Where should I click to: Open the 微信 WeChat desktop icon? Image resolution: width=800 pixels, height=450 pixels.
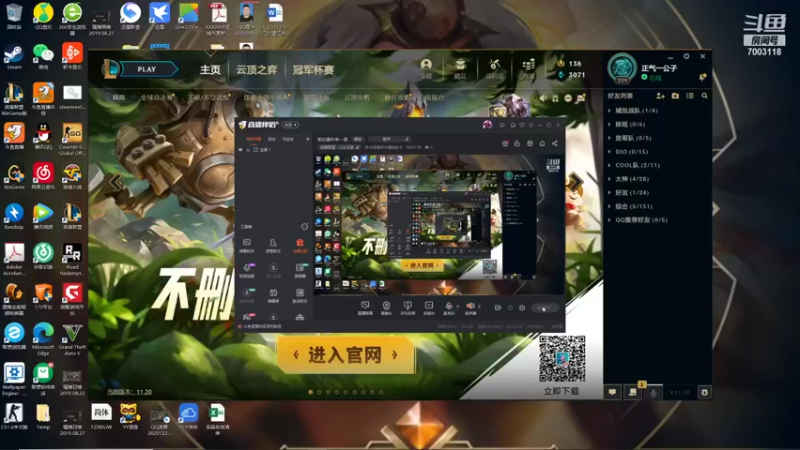coord(43,57)
